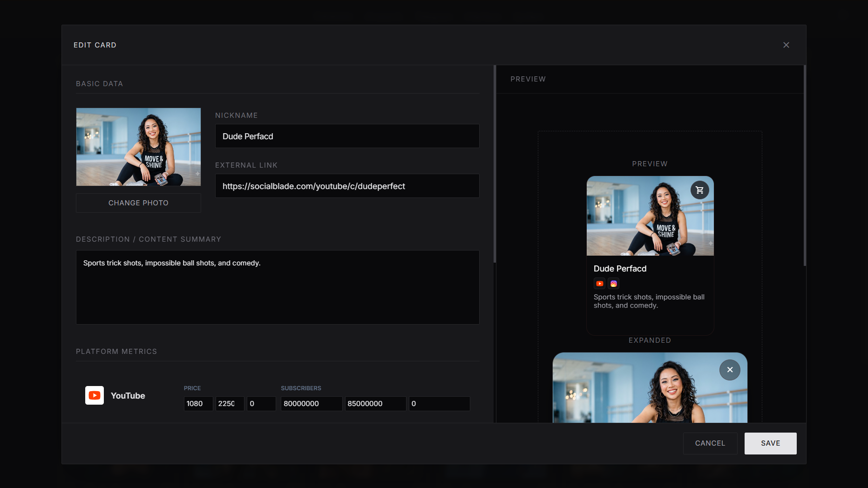Viewport: 868px width, 488px height.
Task: Click the YouTube platform label
Action: point(128,396)
